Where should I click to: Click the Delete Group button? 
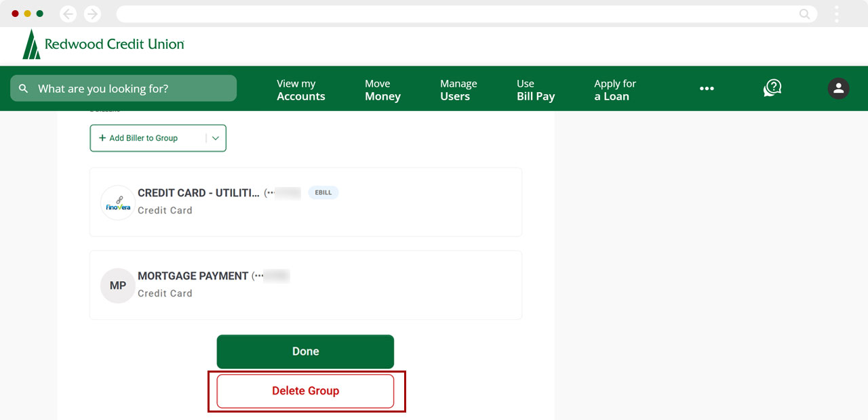305,390
